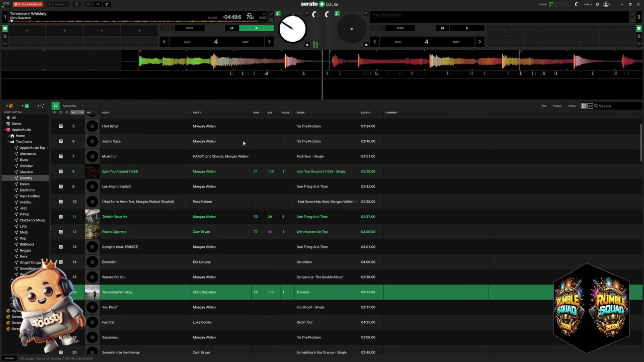The image size is (644, 362).
Task: Click streaming icon on I Got Better row
Action: (x=61, y=126)
